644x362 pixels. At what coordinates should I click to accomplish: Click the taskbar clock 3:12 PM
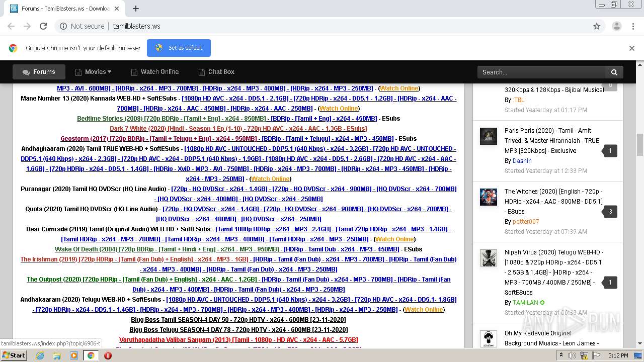click(618, 355)
